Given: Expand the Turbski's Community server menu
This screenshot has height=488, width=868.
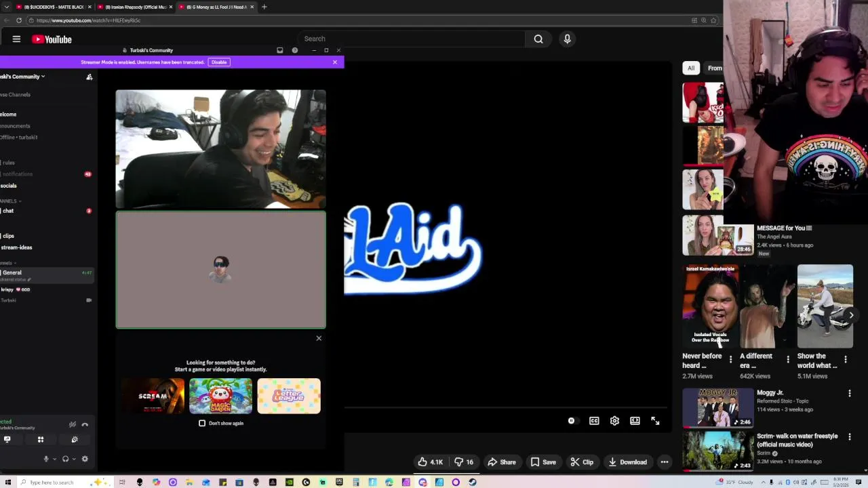Looking at the screenshot, I should click(x=22, y=77).
